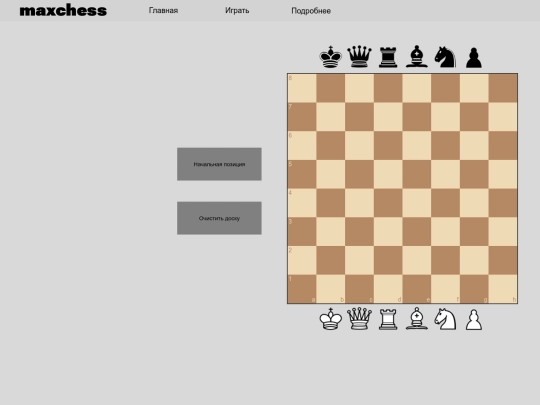Image resolution: width=540 pixels, height=405 pixels.
Task: Click the black knight spare piece
Action: 445,57
